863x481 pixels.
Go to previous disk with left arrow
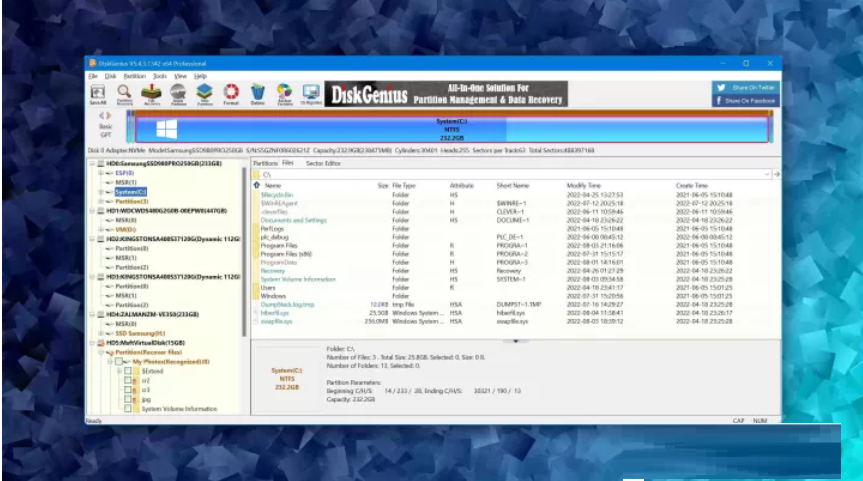[101, 116]
